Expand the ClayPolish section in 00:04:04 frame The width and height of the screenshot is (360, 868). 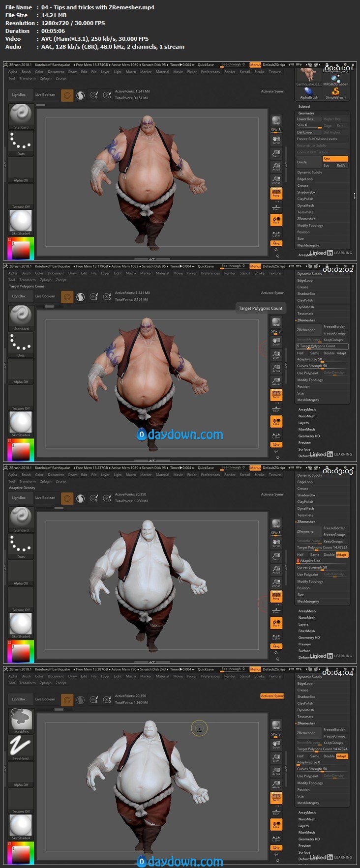pos(305,703)
